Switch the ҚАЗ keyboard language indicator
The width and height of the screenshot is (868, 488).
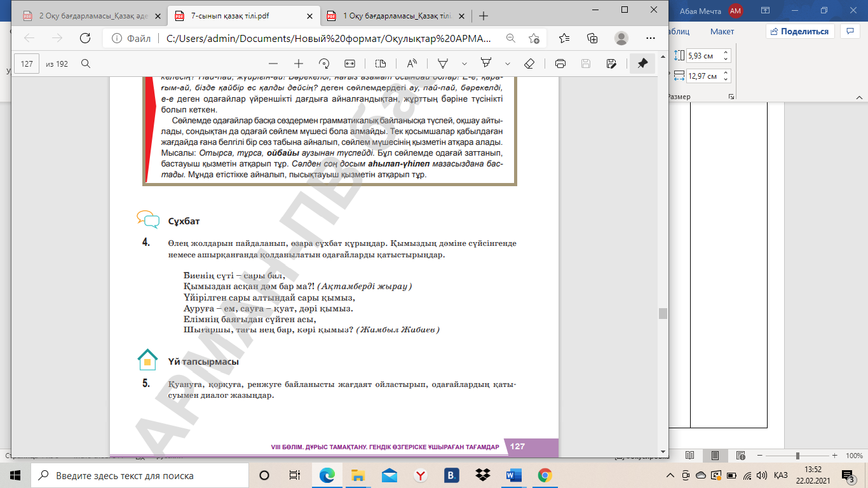click(782, 475)
